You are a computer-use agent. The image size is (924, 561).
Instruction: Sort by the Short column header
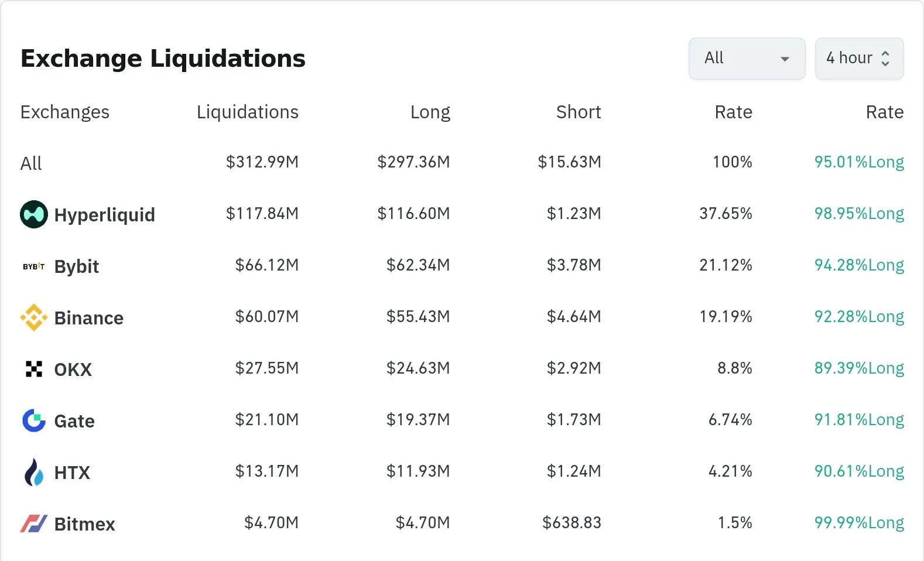click(x=578, y=112)
